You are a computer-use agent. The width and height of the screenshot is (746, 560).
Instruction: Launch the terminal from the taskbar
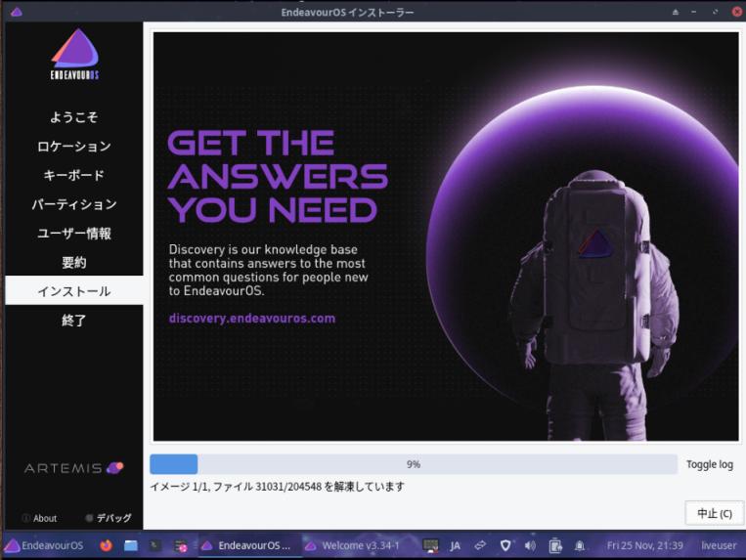155,545
